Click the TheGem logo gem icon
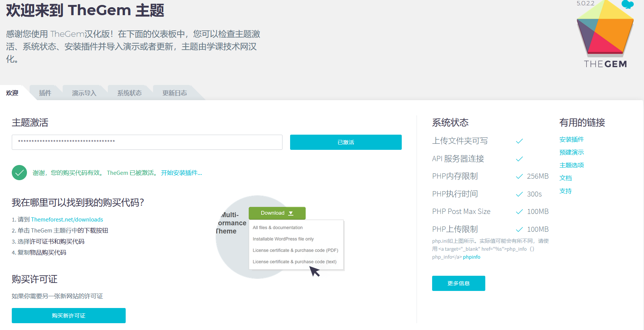This screenshot has width=644, height=330. 605,29
